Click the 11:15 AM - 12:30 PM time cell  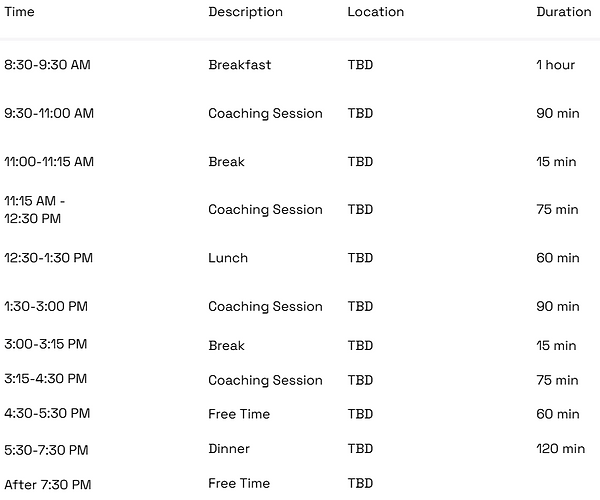(35, 210)
